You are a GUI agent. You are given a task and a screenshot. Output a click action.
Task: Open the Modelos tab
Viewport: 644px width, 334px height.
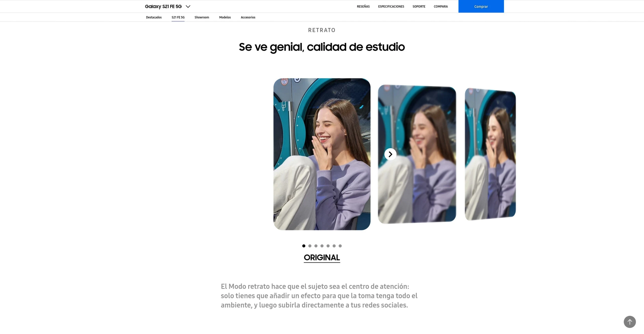[x=225, y=17]
